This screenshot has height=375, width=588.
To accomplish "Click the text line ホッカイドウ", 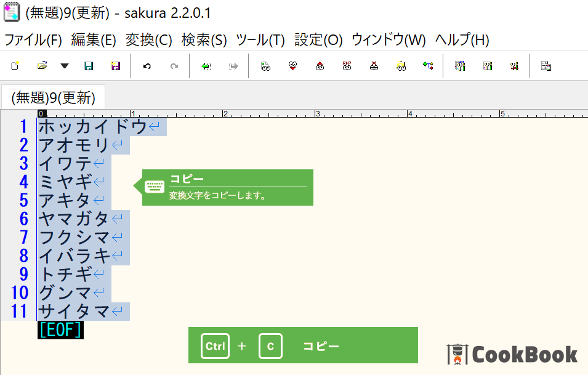I will point(93,127).
